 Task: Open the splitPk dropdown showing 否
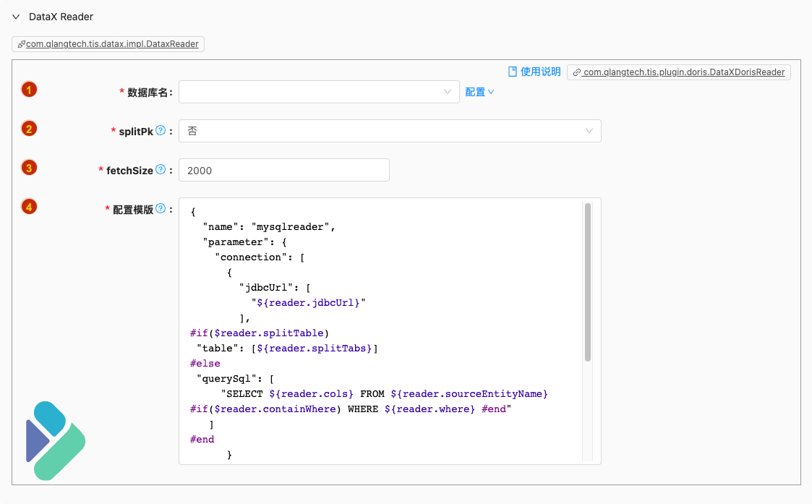click(x=389, y=131)
